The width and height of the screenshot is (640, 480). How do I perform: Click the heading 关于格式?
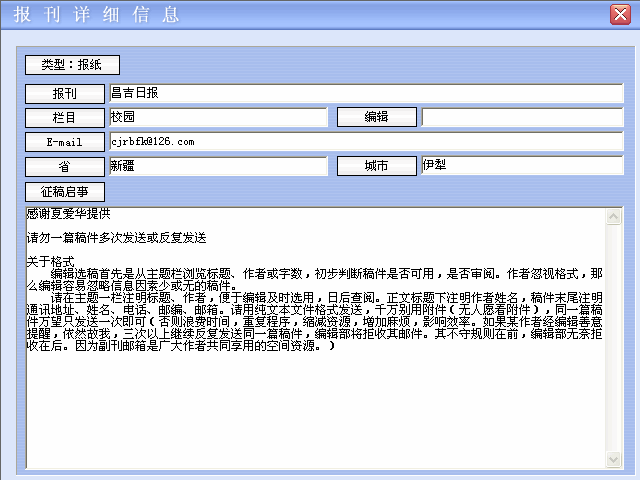(x=51, y=262)
